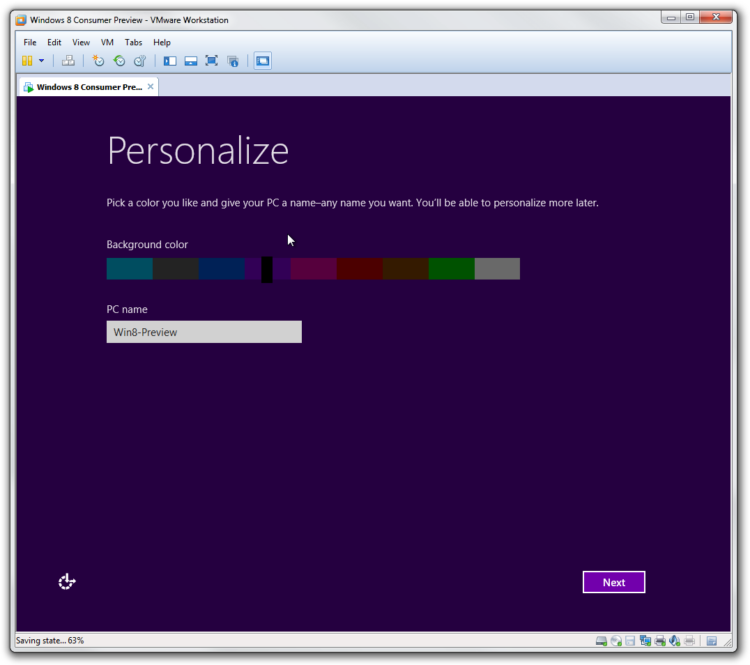Open the Snapshot Manager (clock with wrench)
The image size is (750, 665).
click(140, 61)
